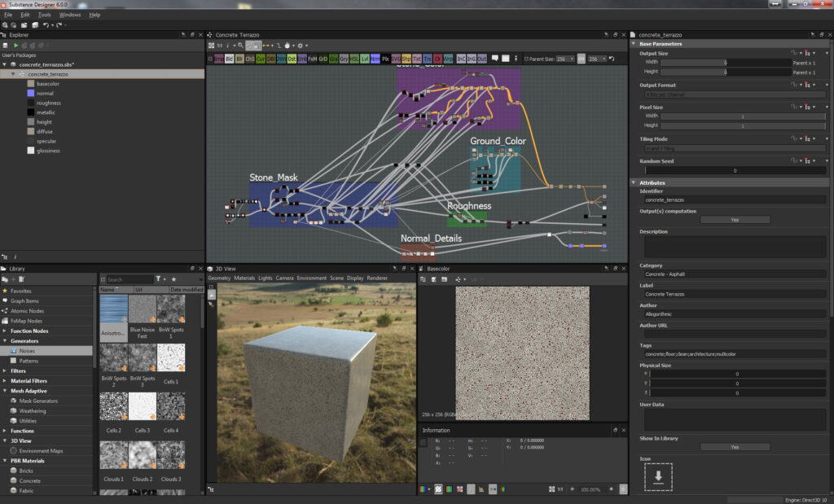Select the Noises category in Library
The image size is (834, 504).
[46, 351]
